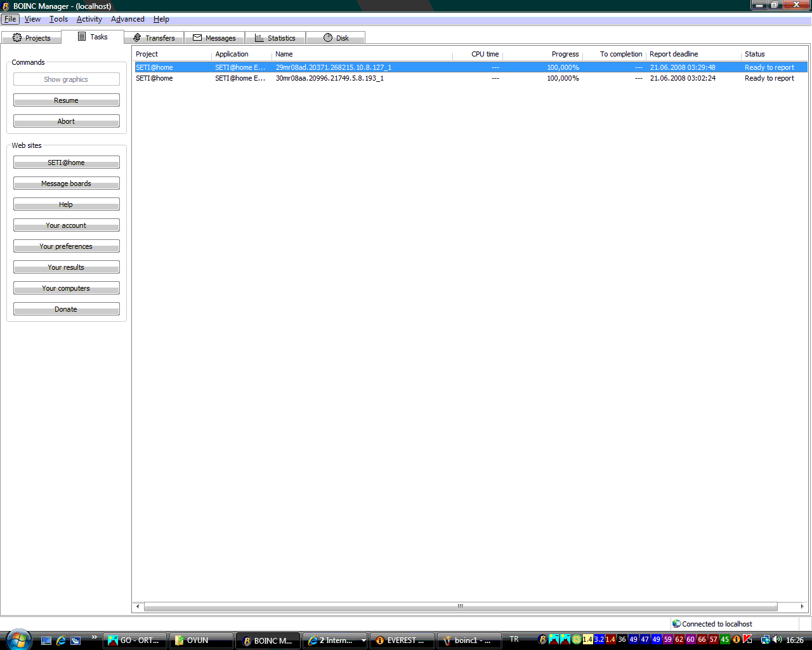Select the Tasks tab
This screenshot has width=812, height=650.
[x=93, y=37]
